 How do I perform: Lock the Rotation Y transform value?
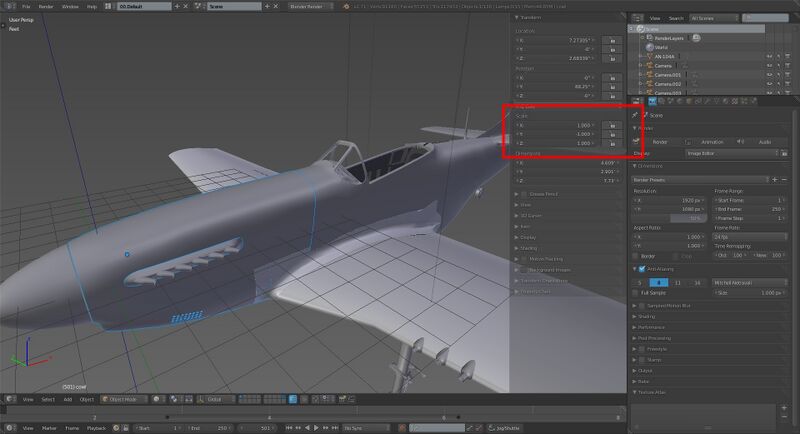612,87
